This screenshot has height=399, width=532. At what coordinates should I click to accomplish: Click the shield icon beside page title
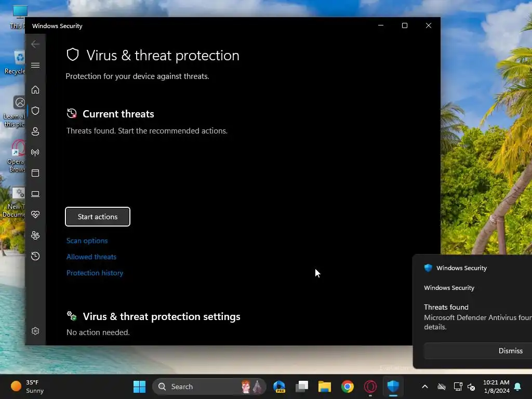tap(73, 55)
